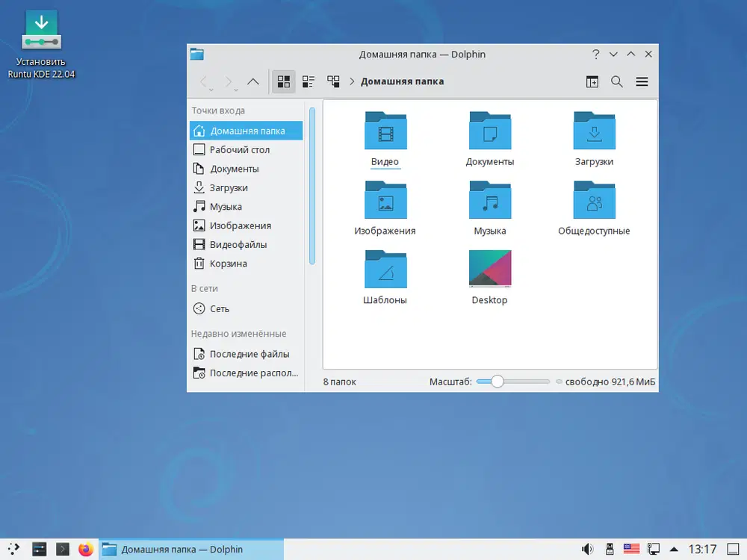
Task: Switch to compact view mode
Action: [x=309, y=81]
